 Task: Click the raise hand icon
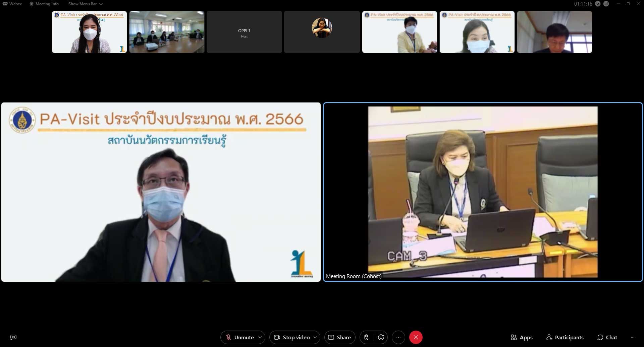click(366, 337)
